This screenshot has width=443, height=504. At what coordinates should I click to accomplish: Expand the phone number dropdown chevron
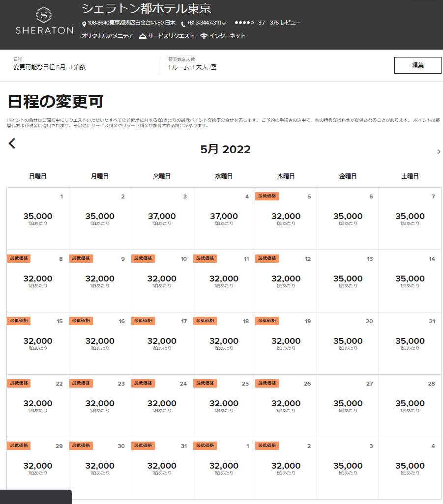pos(224,24)
